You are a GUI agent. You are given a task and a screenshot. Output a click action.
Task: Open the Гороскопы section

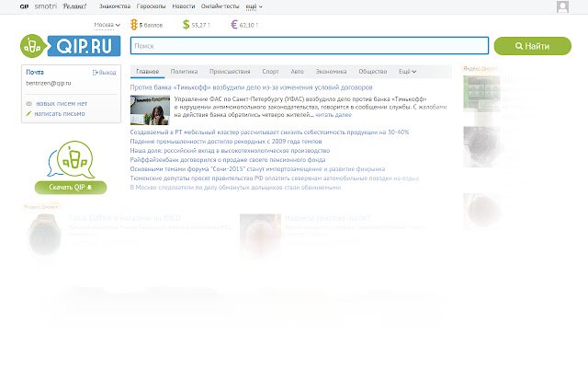pos(151,6)
